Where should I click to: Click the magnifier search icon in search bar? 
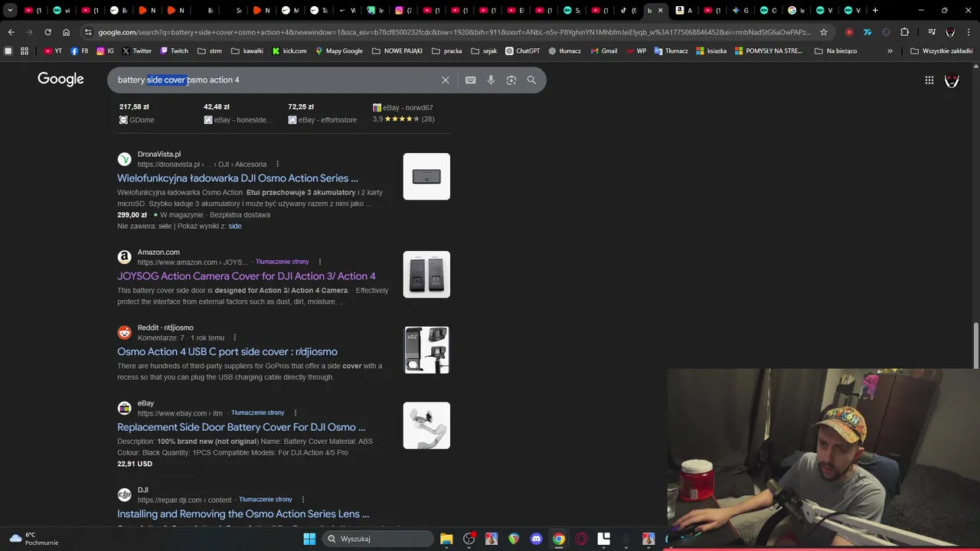[531, 80]
